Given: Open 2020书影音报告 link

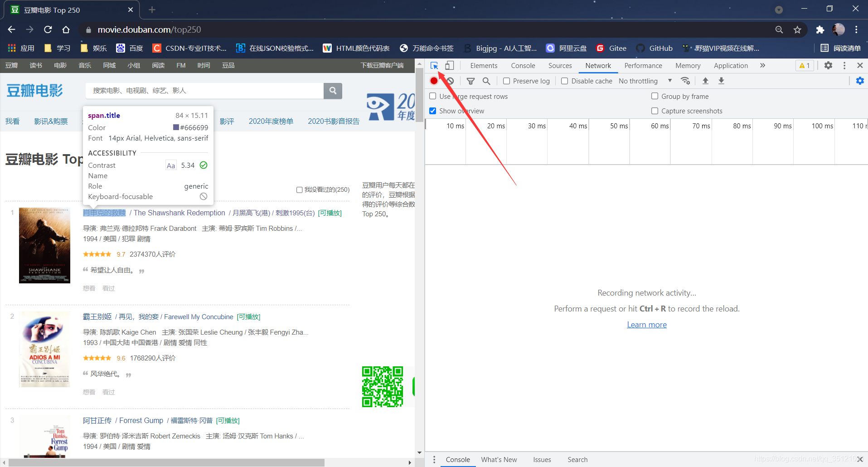Looking at the screenshot, I should click(334, 122).
